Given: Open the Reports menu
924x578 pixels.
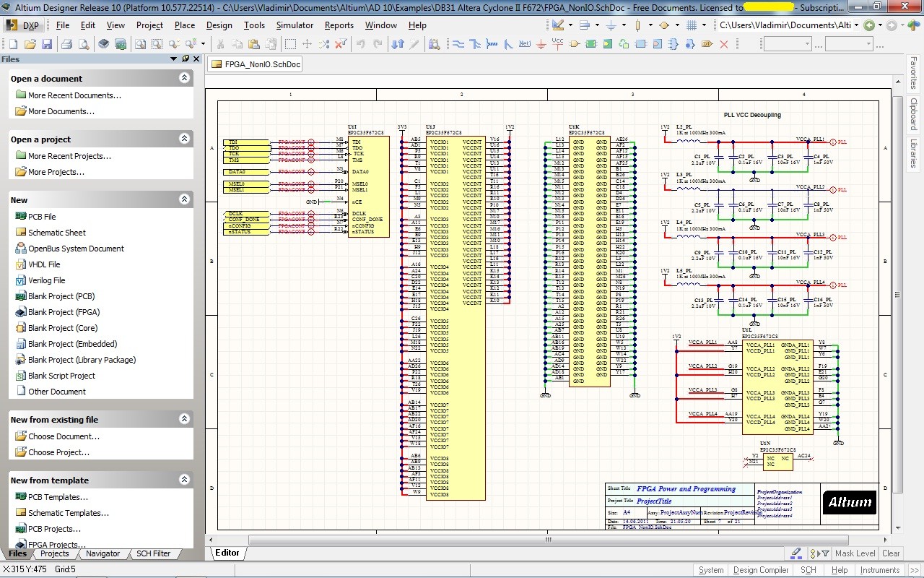Looking at the screenshot, I should [339, 25].
